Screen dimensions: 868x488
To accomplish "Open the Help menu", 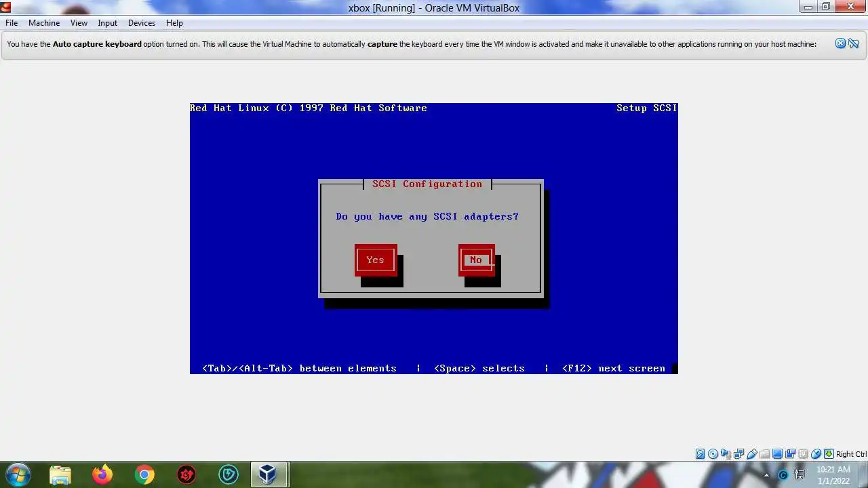I will (174, 23).
